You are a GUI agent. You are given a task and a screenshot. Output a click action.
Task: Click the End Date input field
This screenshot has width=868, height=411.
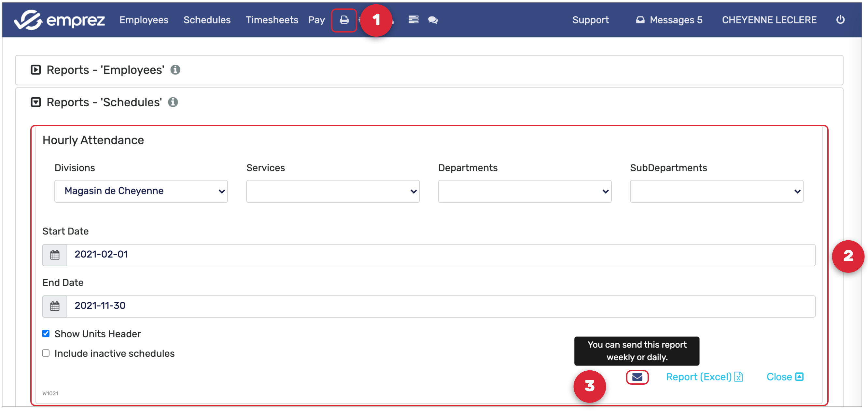441,306
